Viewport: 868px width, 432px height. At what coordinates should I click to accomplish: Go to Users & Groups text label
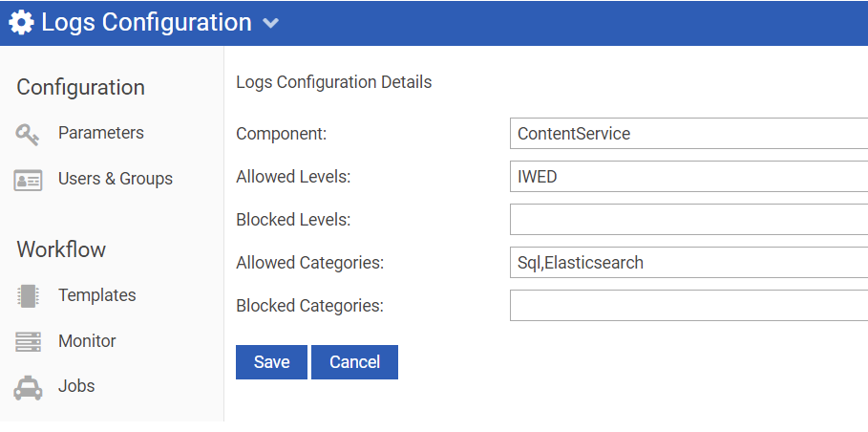click(x=115, y=179)
